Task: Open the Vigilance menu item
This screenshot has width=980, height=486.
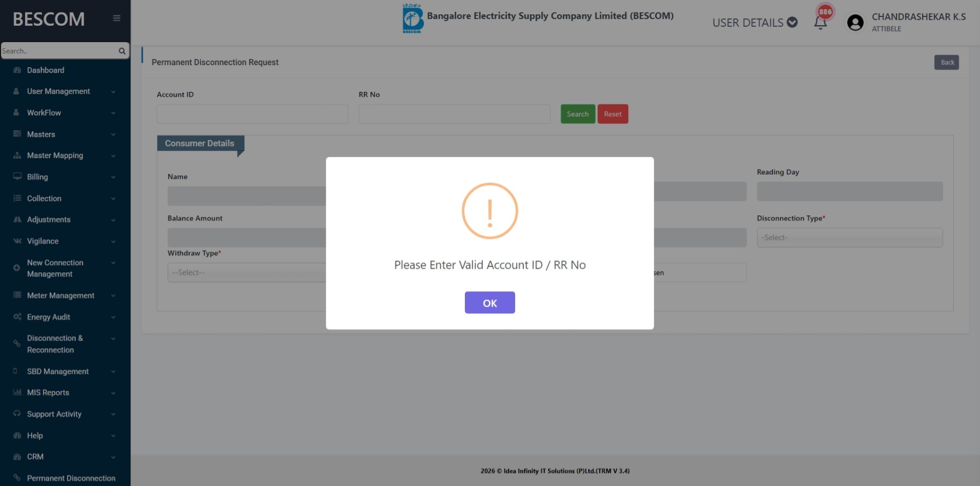Action: tap(65, 241)
